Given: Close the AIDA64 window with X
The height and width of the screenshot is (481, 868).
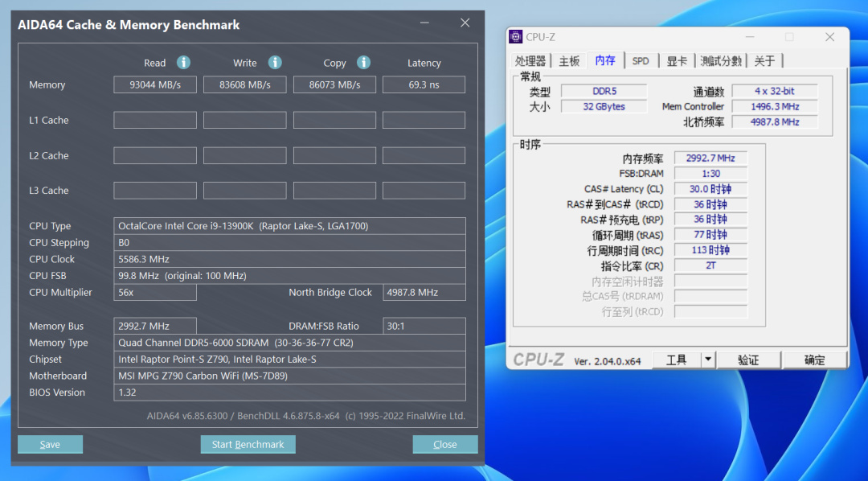Looking at the screenshot, I should (465, 23).
